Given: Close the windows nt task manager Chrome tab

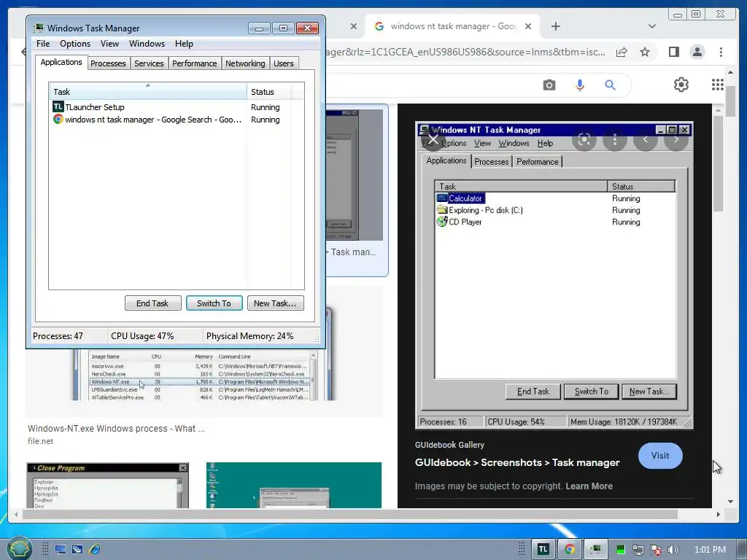Looking at the screenshot, I should [528, 26].
